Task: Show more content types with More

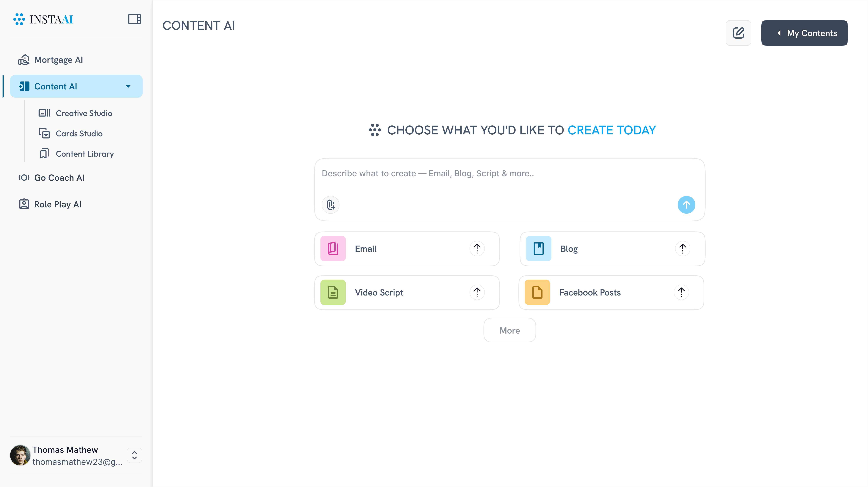Action: coord(510,330)
